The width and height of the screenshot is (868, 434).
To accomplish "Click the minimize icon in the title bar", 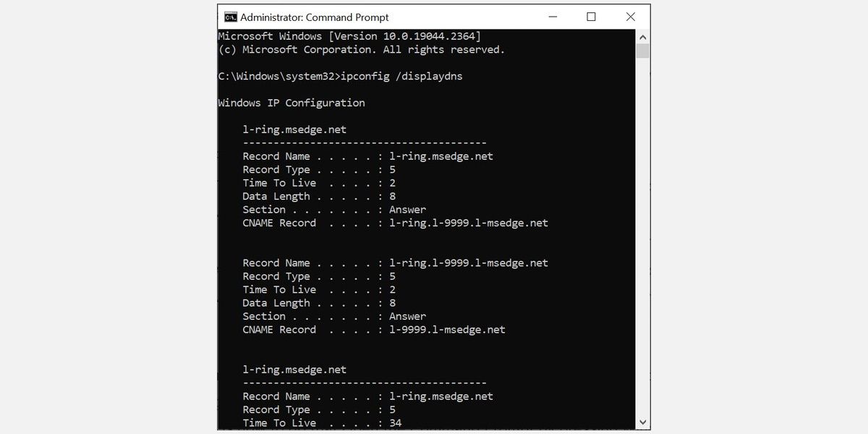I will coord(552,16).
